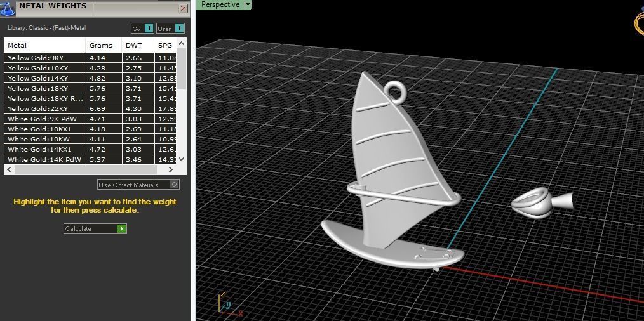Click the horizontal scrollbar right arrow

click(171, 169)
